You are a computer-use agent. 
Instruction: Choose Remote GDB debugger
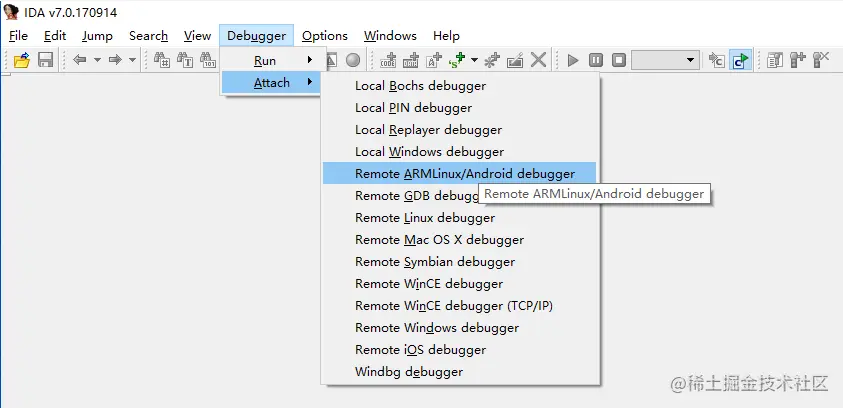pos(401,196)
